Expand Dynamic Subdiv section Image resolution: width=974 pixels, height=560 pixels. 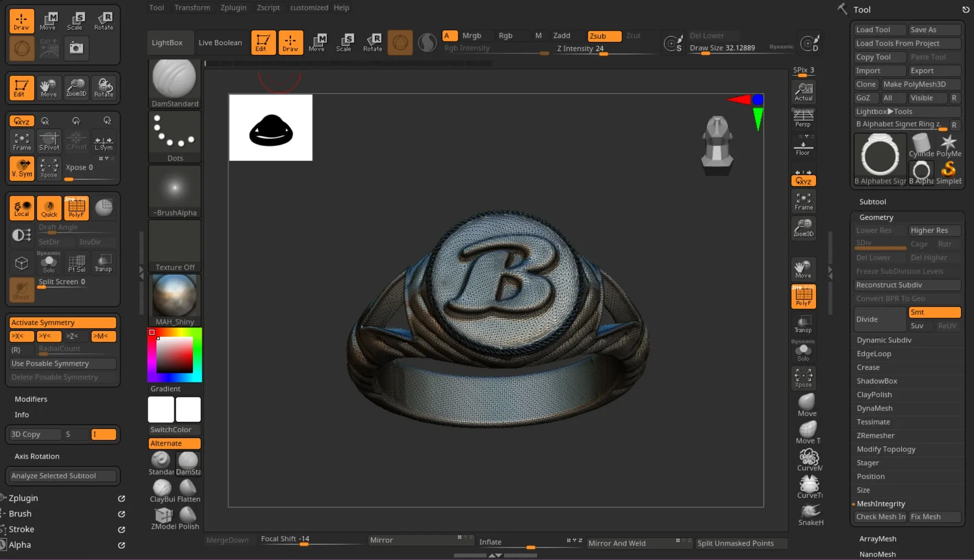[x=884, y=340]
